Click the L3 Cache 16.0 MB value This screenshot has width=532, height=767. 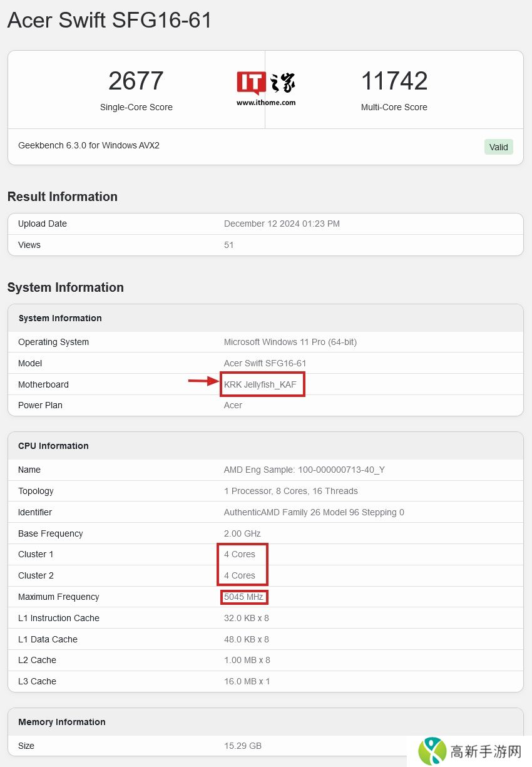247,681
